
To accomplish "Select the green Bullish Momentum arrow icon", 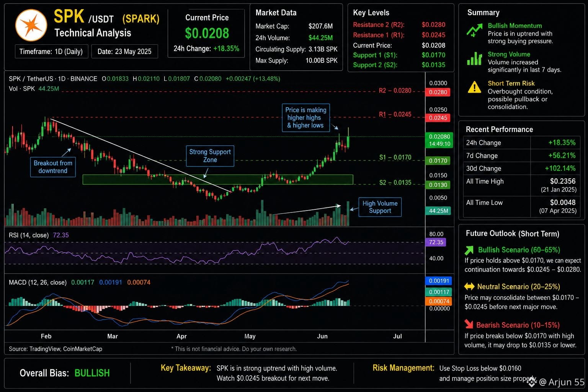I will point(474,30).
